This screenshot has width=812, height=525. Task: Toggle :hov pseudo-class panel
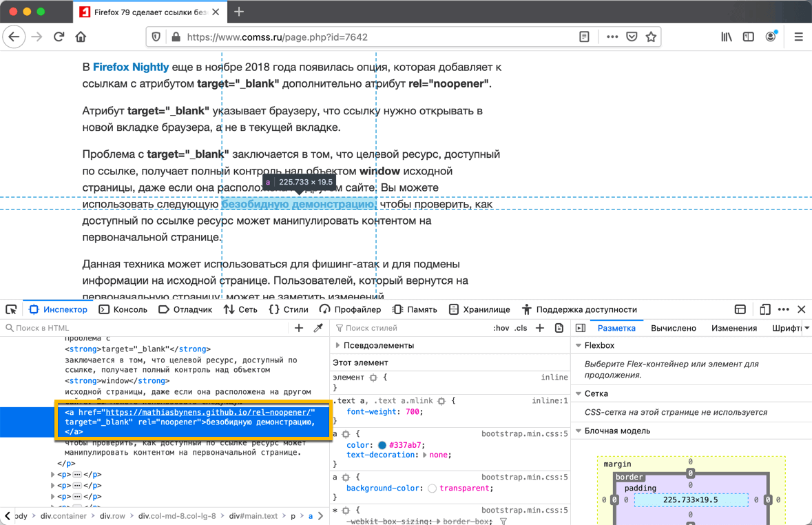coord(501,328)
